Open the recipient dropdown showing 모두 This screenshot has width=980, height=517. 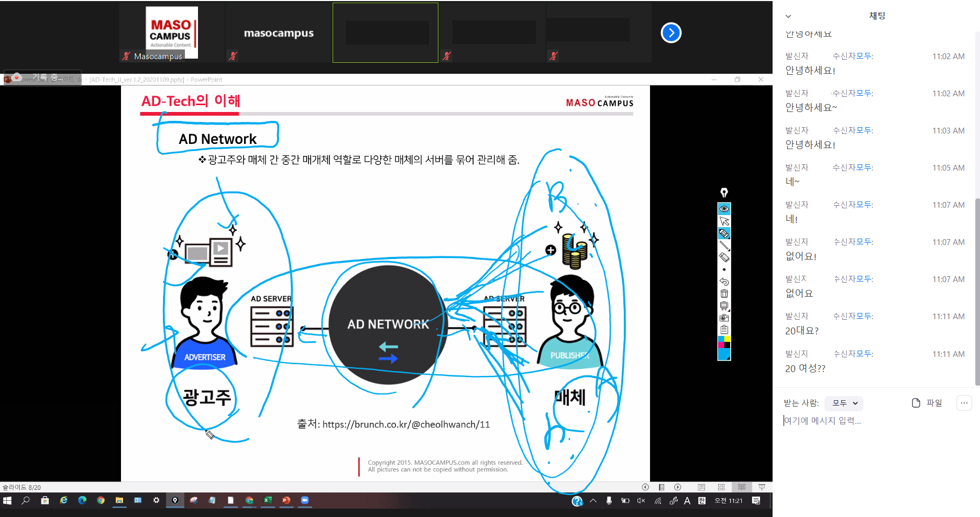point(843,403)
